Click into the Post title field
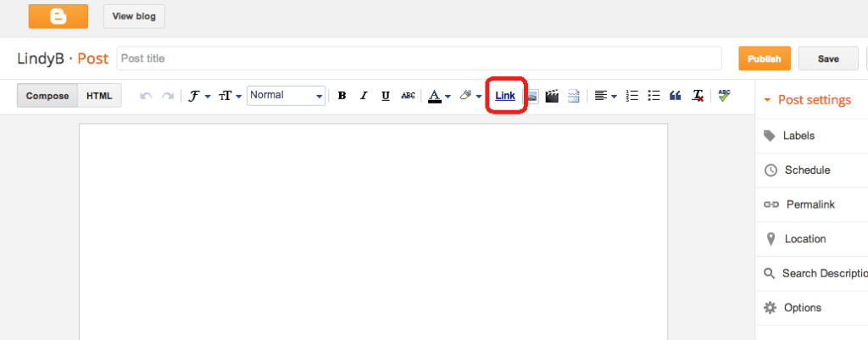The image size is (868, 340). click(x=419, y=59)
